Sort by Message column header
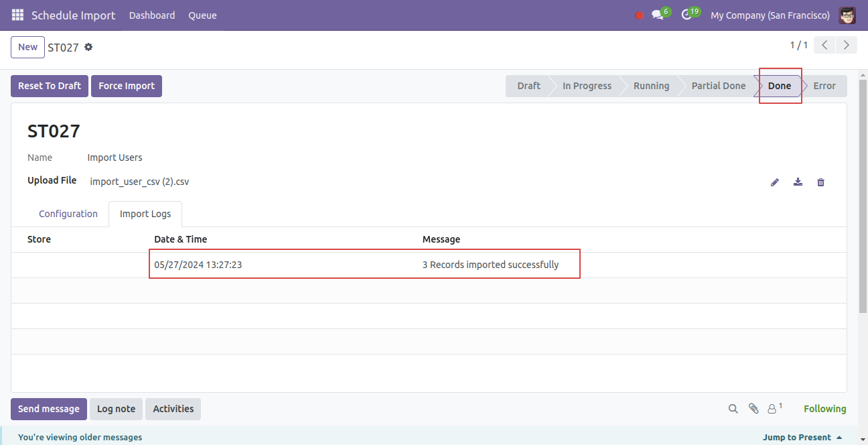Viewport: 868px width, 445px height. click(x=441, y=239)
